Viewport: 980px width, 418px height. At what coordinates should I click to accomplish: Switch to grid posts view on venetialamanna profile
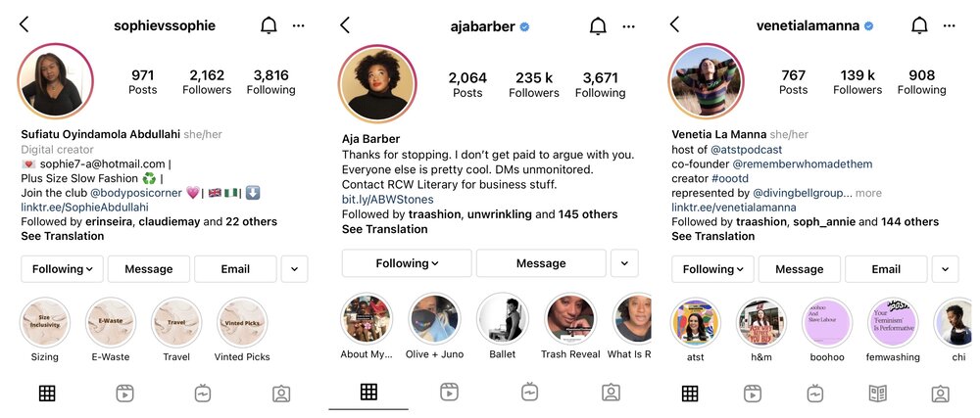pos(690,394)
